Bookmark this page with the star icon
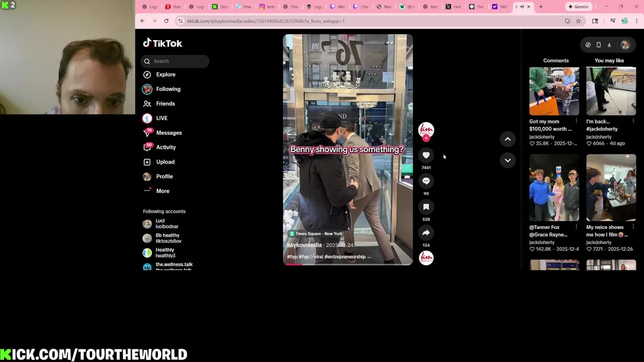Screen dimensions: 644x362 tap(579, 21)
